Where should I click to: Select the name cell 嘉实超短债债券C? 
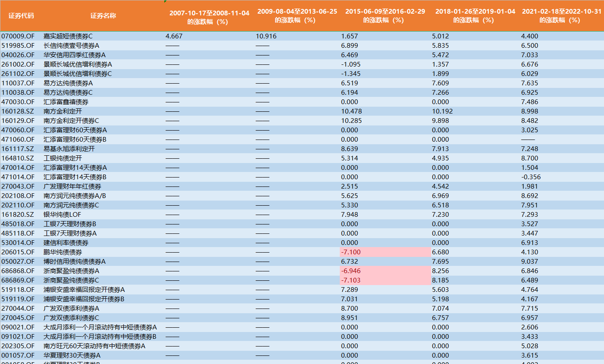coord(68,36)
